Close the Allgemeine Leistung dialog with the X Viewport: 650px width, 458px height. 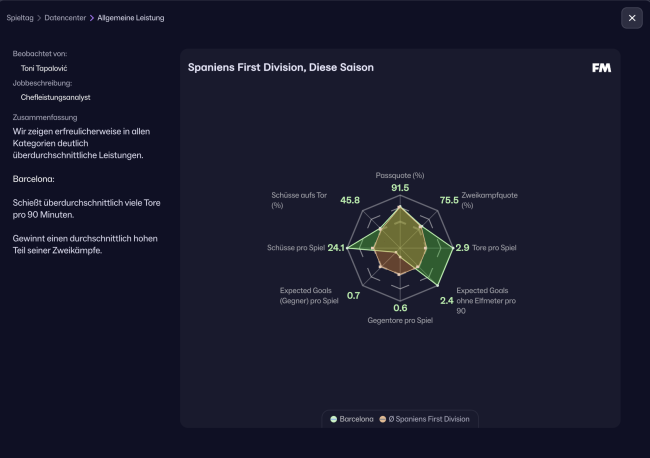(x=630, y=18)
